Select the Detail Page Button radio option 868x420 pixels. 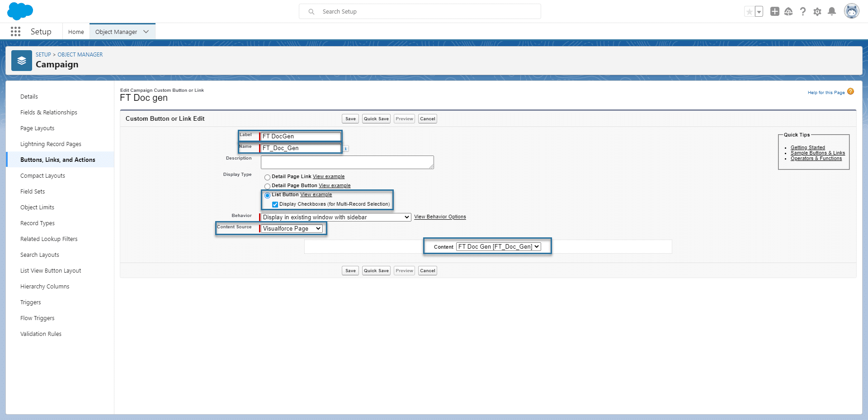pos(268,186)
